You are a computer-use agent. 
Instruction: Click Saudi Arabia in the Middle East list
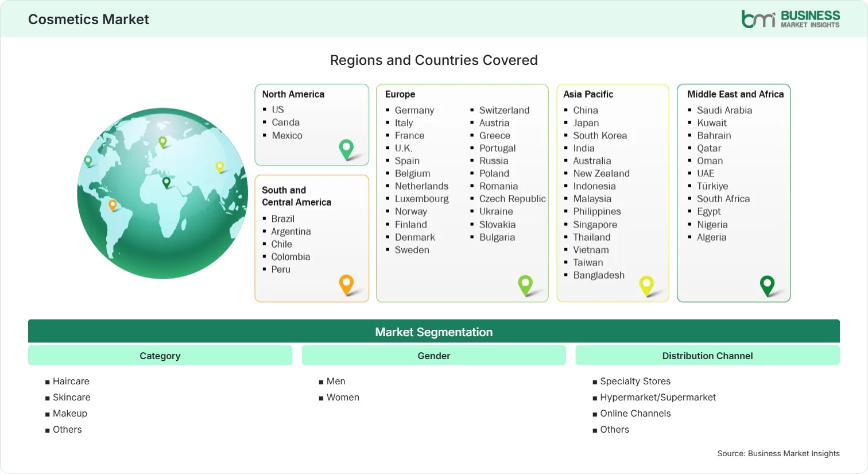tap(724, 110)
